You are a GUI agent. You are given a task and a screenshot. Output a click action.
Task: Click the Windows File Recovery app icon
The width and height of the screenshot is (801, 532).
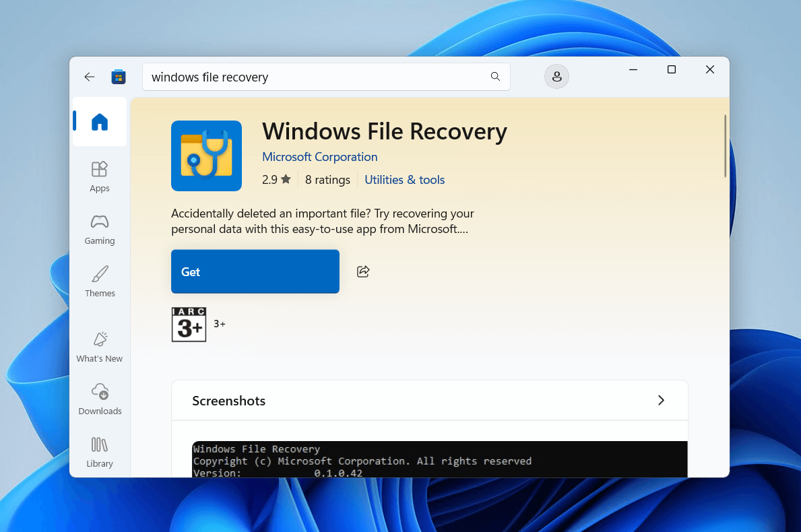[206, 156]
